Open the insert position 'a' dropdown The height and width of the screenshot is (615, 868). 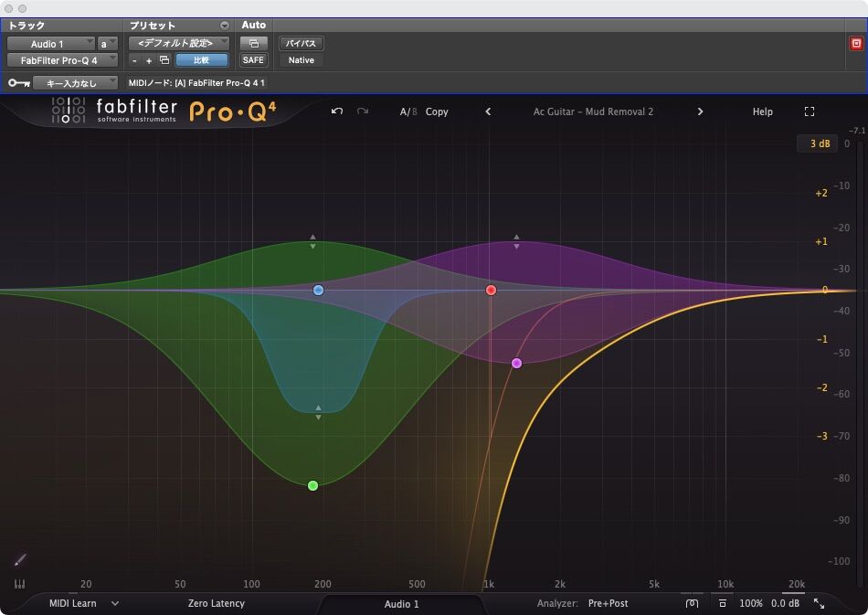pyautogui.click(x=108, y=44)
